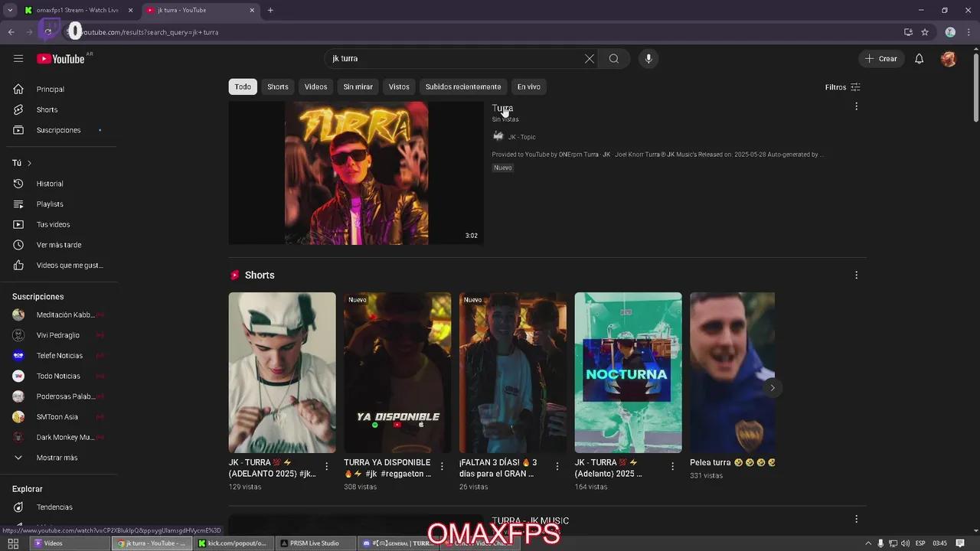980x551 pixels.
Task: Open Chrome tab search dropdown
Action: tap(10, 10)
